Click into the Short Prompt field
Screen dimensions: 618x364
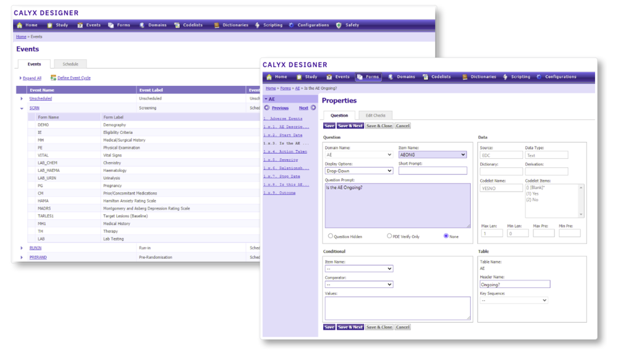(x=433, y=171)
